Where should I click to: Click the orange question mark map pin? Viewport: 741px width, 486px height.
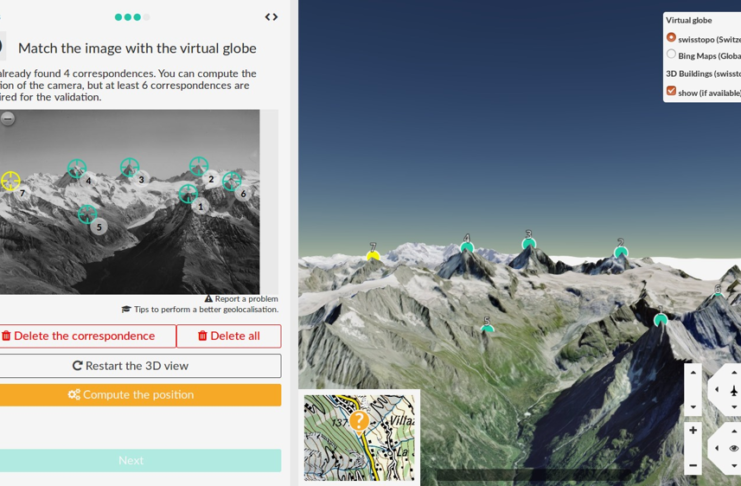pos(359,422)
